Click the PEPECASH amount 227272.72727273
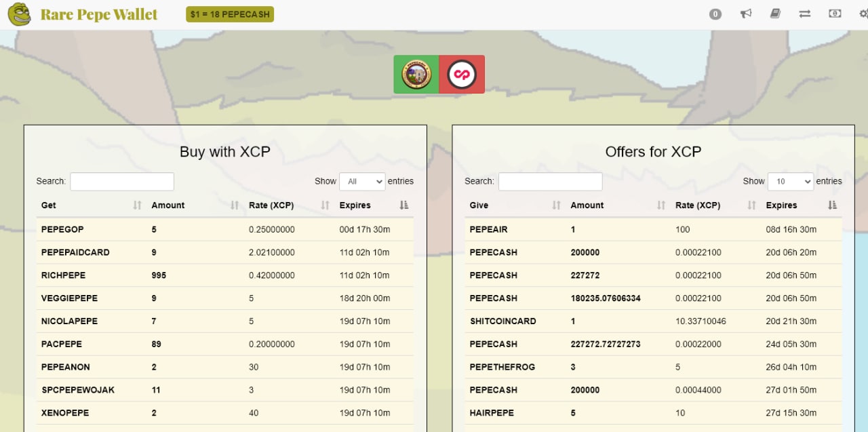Viewport: 868px width, 432px height. 606,345
